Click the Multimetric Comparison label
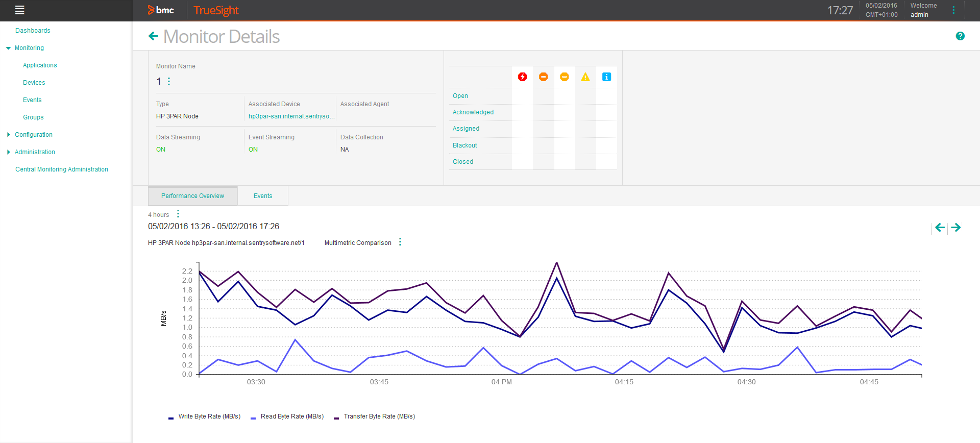Image resolution: width=980 pixels, height=443 pixels. coord(358,243)
